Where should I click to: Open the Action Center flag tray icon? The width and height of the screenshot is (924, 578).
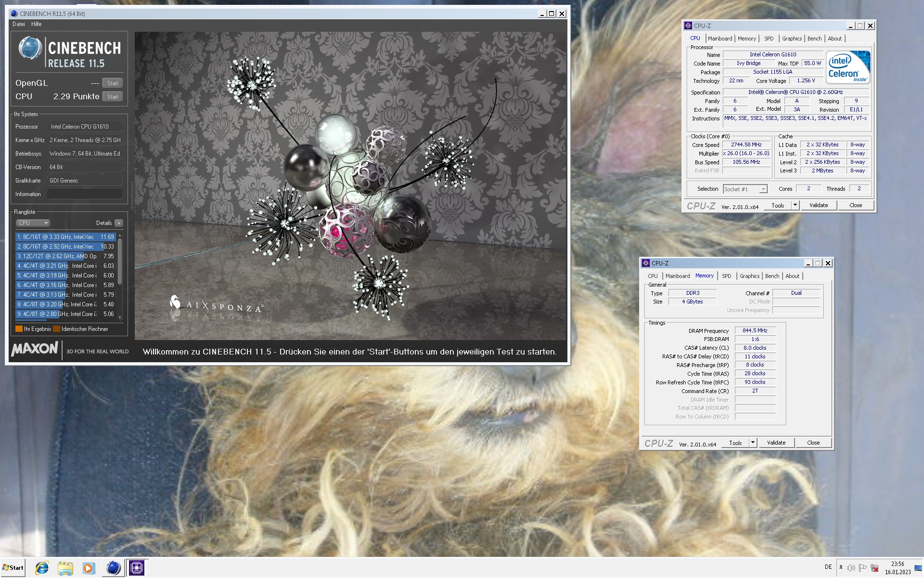click(x=863, y=568)
